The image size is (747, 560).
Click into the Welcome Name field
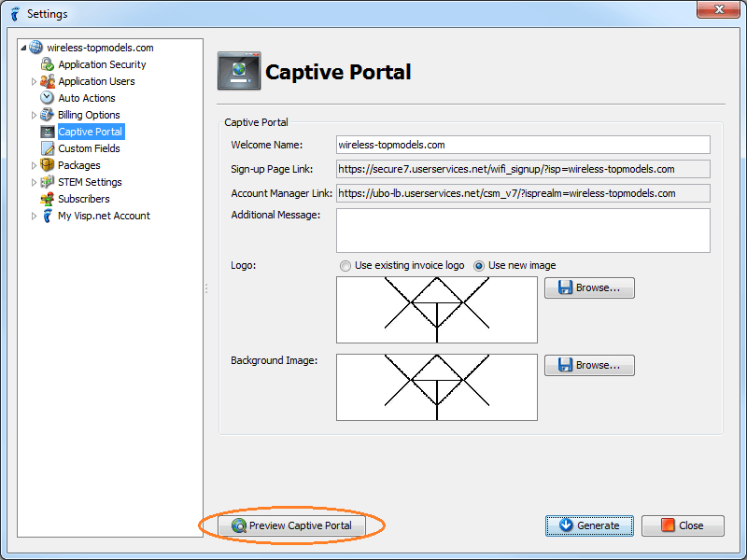[x=523, y=145]
